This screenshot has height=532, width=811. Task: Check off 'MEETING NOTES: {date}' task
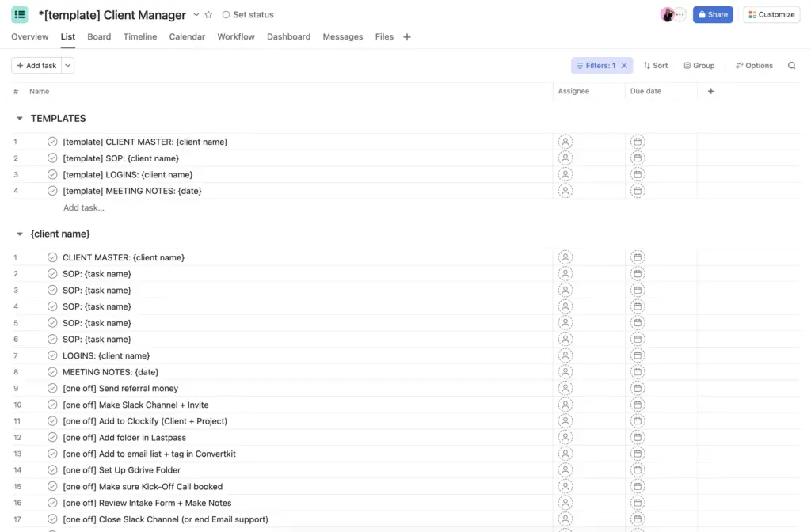[52, 371]
